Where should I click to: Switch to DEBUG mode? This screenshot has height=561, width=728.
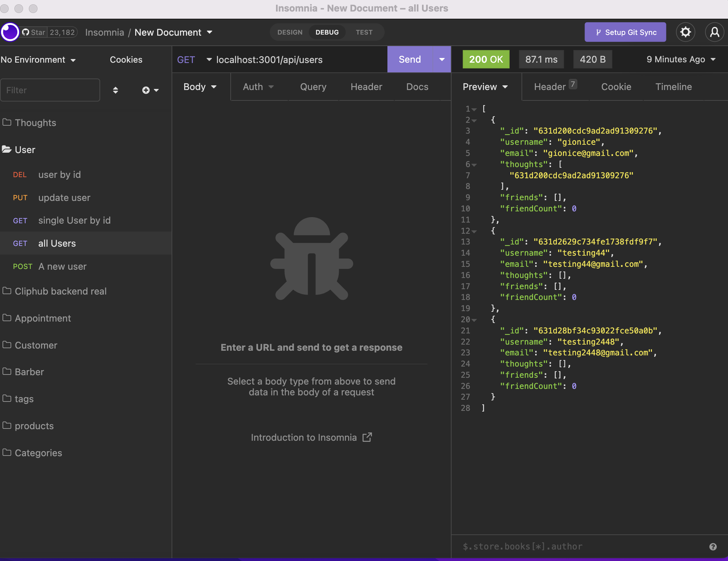(327, 32)
